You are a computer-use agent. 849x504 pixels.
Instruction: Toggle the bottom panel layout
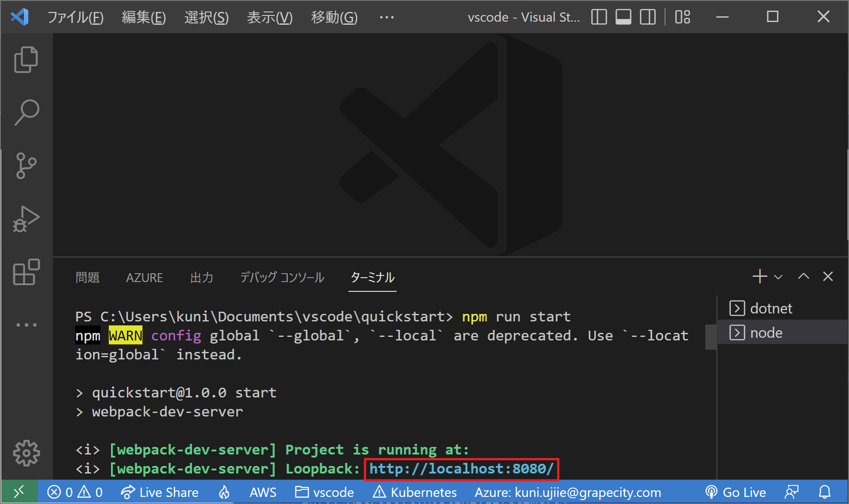[x=623, y=17]
